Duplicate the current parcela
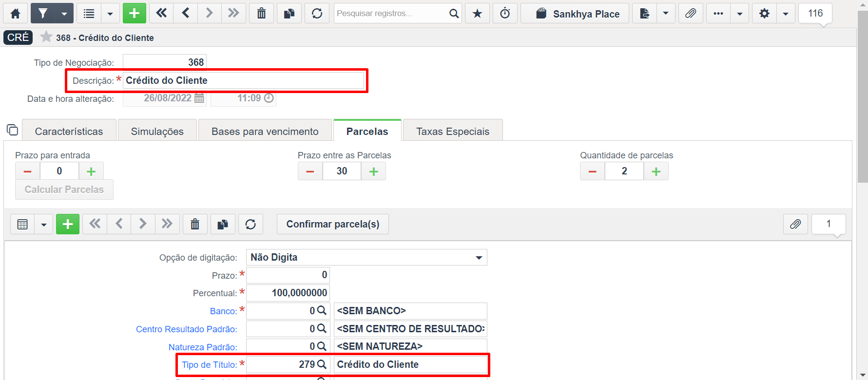The image size is (868, 380). click(223, 224)
